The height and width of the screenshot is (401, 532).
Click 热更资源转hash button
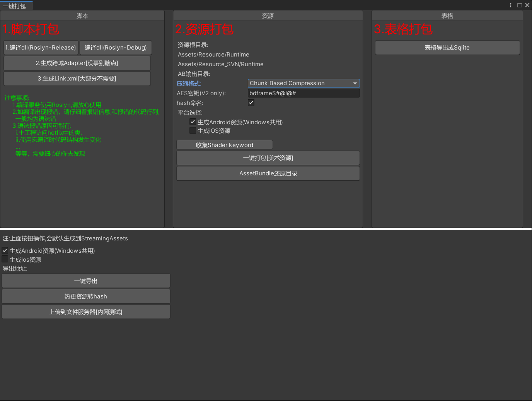[x=86, y=296]
